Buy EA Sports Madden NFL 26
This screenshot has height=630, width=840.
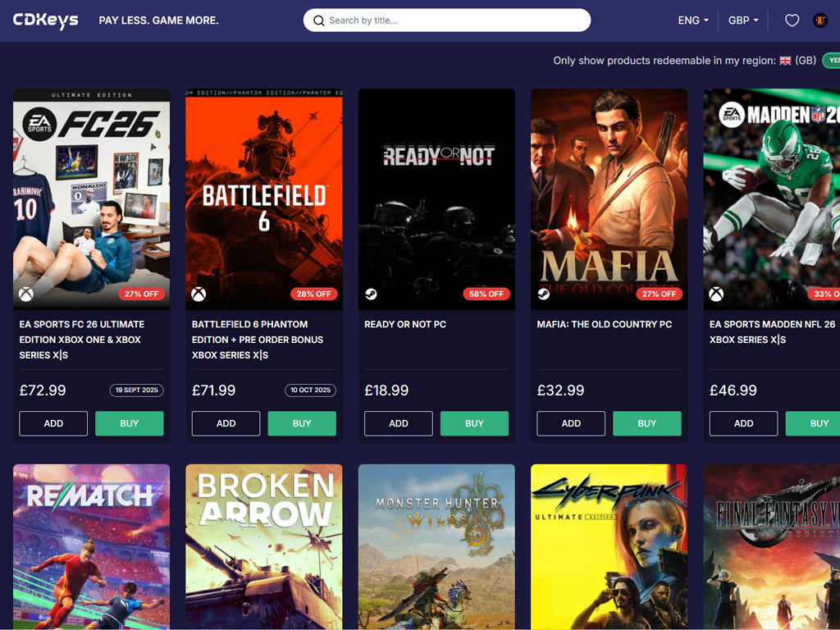tap(813, 423)
